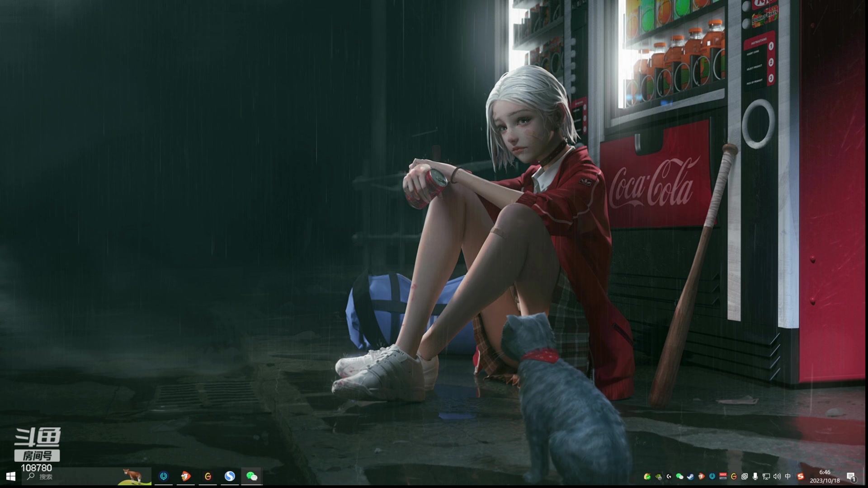This screenshot has width=868, height=488.
Task: Toggle the microphone tray icon
Action: pyautogui.click(x=755, y=476)
